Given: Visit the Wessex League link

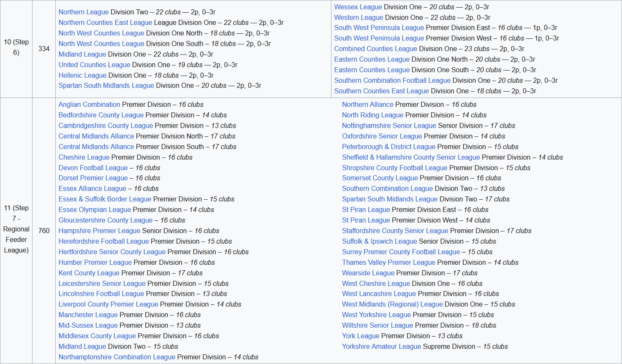Looking at the screenshot, I should click(359, 7).
